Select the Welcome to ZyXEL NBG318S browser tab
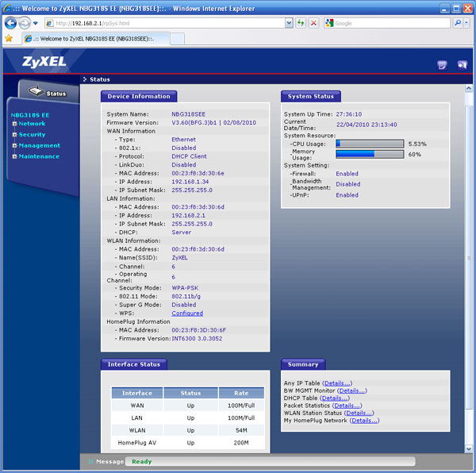The height and width of the screenshot is (473, 476). tap(96, 39)
